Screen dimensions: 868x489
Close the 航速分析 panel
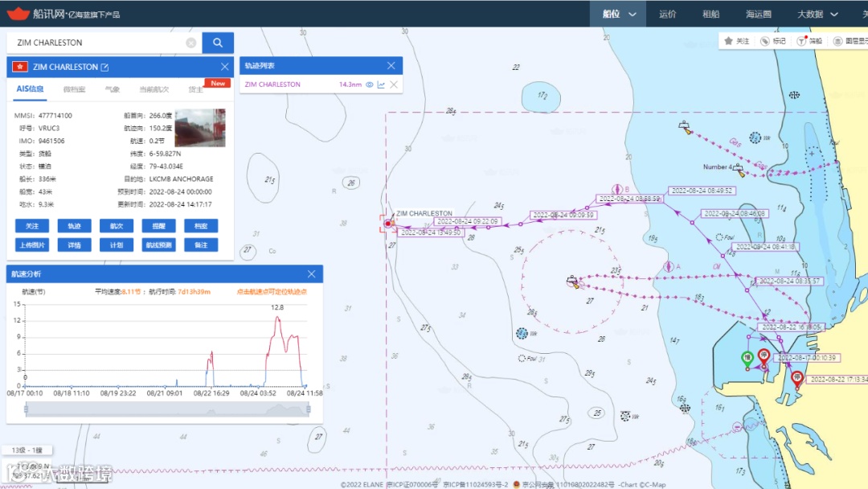312,274
